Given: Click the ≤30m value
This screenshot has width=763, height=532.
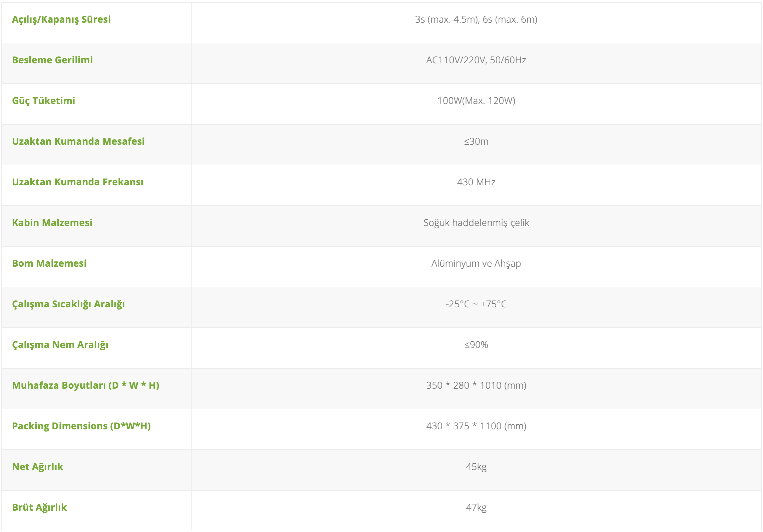Looking at the screenshot, I should (476, 141).
